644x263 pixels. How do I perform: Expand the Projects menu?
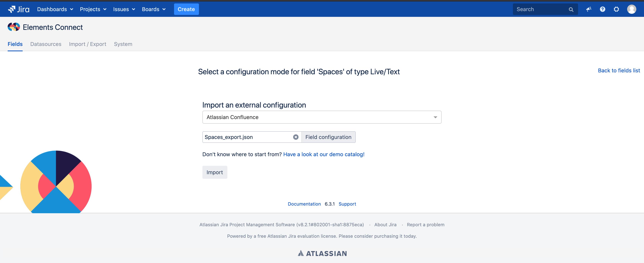(93, 9)
